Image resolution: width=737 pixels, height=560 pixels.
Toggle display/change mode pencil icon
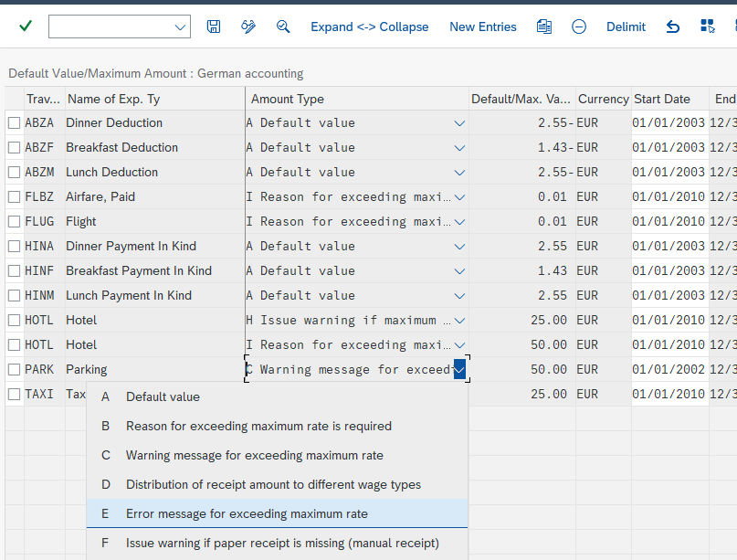tap(248, 26)
